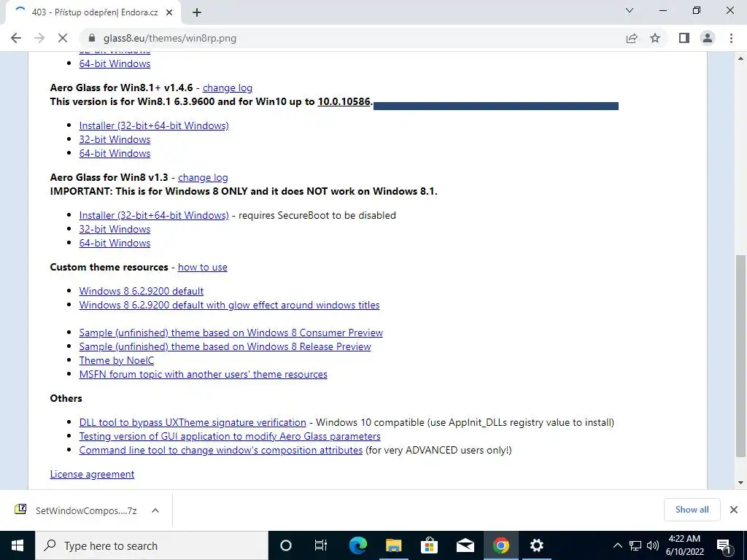Click scrollbar up arrow
The height and width of the screenshot is (560, 747).
pyautogui.click(x=741, y=58)
